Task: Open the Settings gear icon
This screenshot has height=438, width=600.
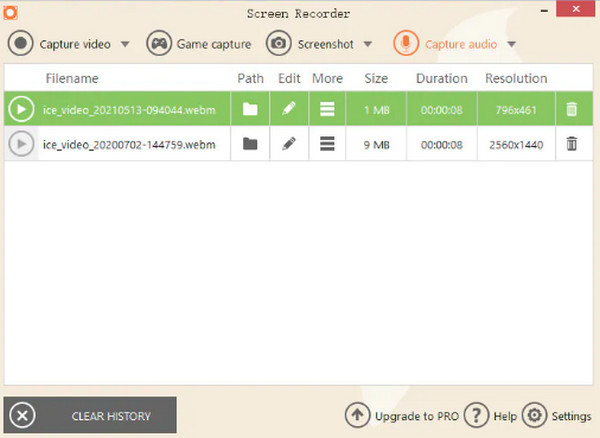Action: point(535,415)
